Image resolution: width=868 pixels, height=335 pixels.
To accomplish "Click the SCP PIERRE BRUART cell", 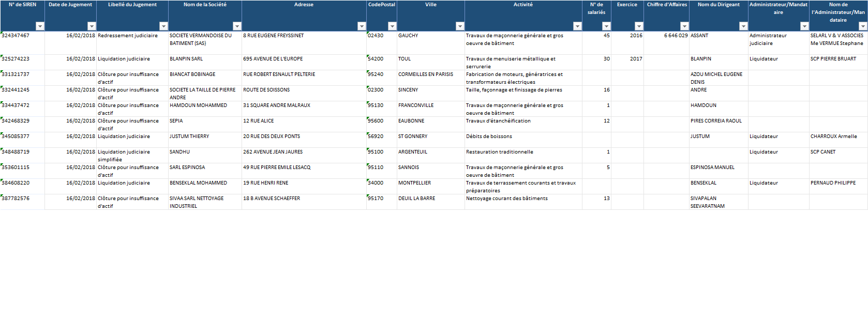I will pos(839,63).
